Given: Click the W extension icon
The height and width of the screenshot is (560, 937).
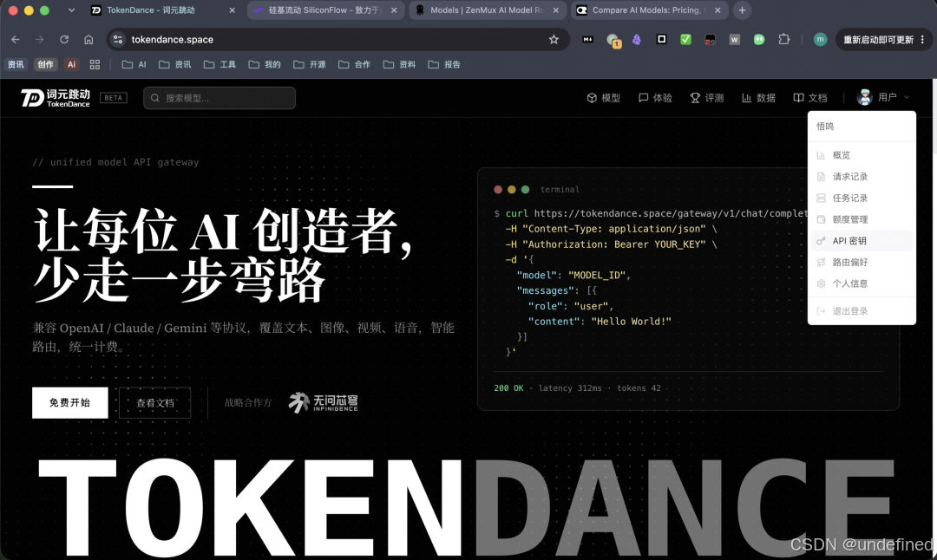Looking at the screenshot, I should pyautogui.click(x=735, y=39).
